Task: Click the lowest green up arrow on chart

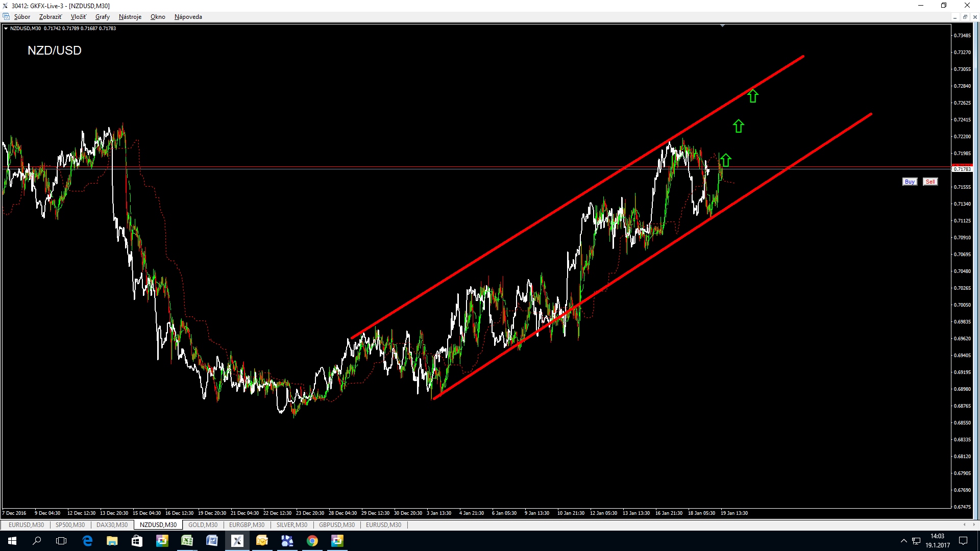Action: pos(725,160)
